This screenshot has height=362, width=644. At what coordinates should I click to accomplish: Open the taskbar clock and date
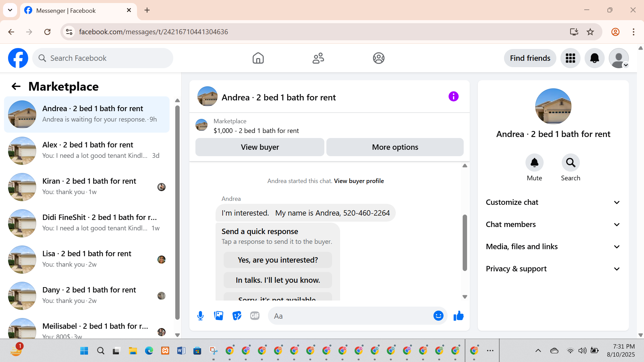(620, 351)
